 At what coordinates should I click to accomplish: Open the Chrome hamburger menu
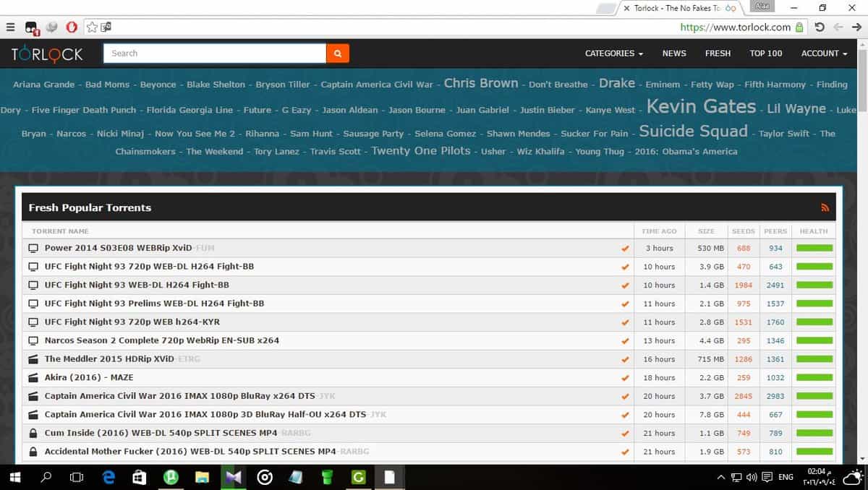click(x=10, y=27)
